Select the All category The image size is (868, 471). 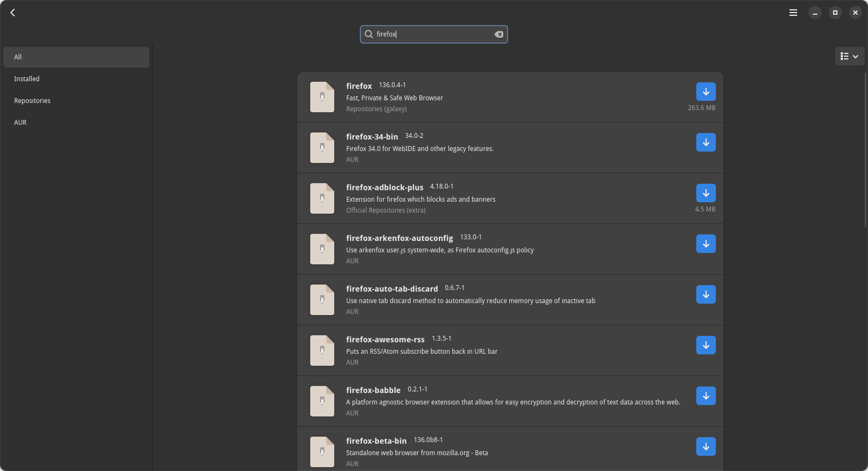tap(76, 57)
